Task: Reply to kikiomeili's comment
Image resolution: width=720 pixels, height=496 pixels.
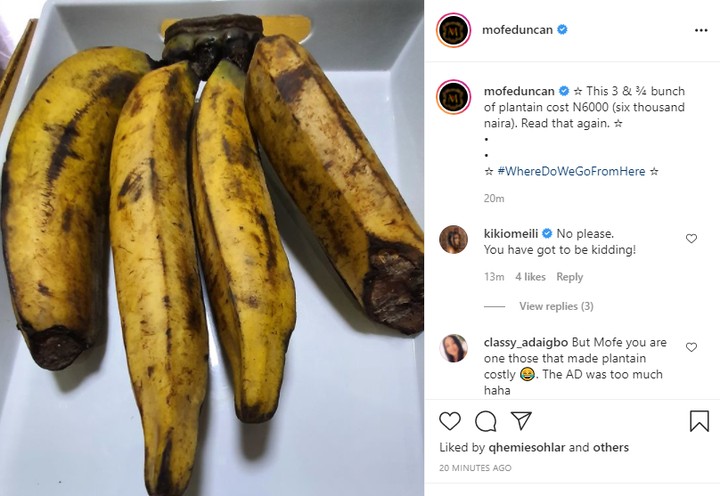Action: click(569, 277)
